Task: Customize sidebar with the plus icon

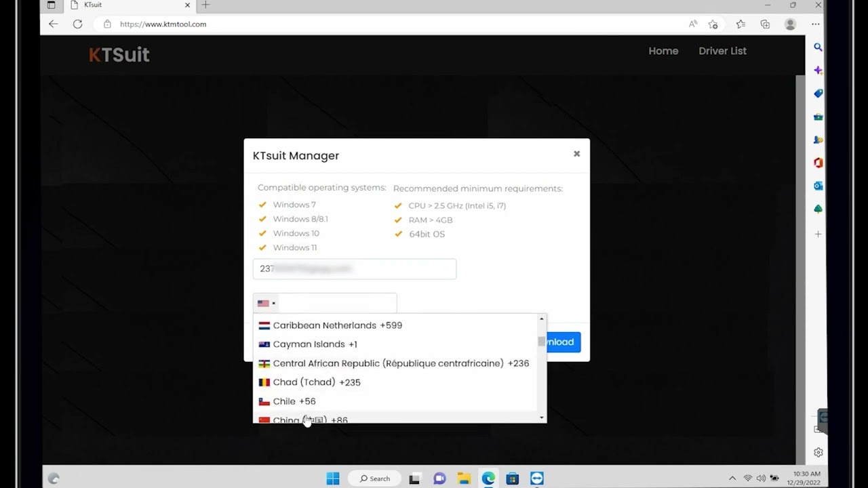Action: (x=818, y=234)
